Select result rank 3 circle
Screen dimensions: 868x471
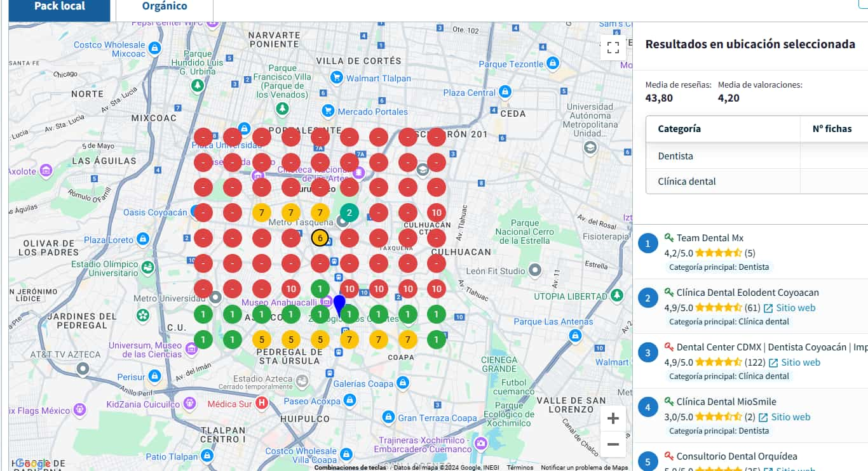(648, 352)
